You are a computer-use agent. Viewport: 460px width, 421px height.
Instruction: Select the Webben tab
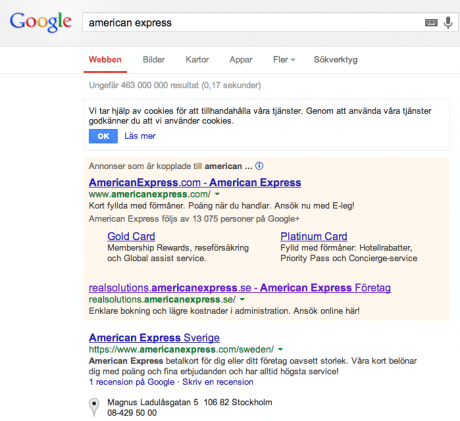pyautogui.click(x=105, y=60)
